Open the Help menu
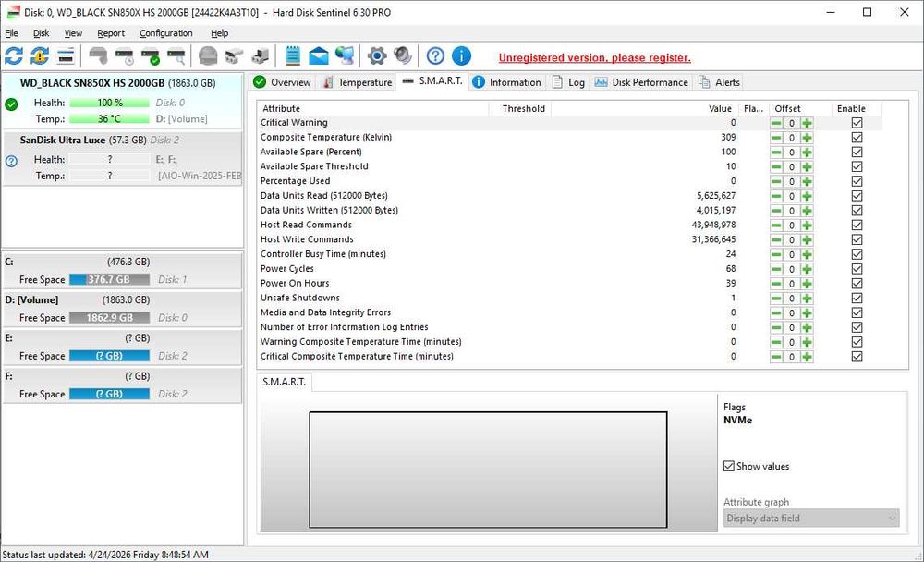This screenshot has height=562, width=924. point(219,33)
